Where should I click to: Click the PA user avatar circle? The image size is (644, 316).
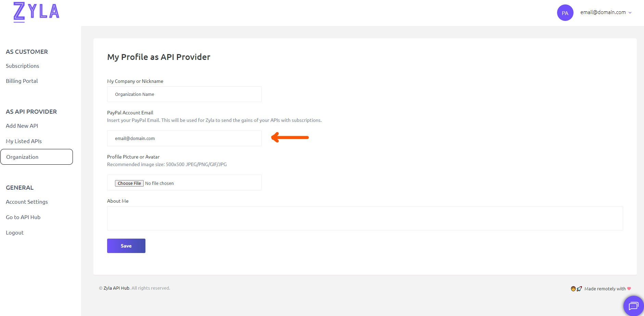[565, 13]
